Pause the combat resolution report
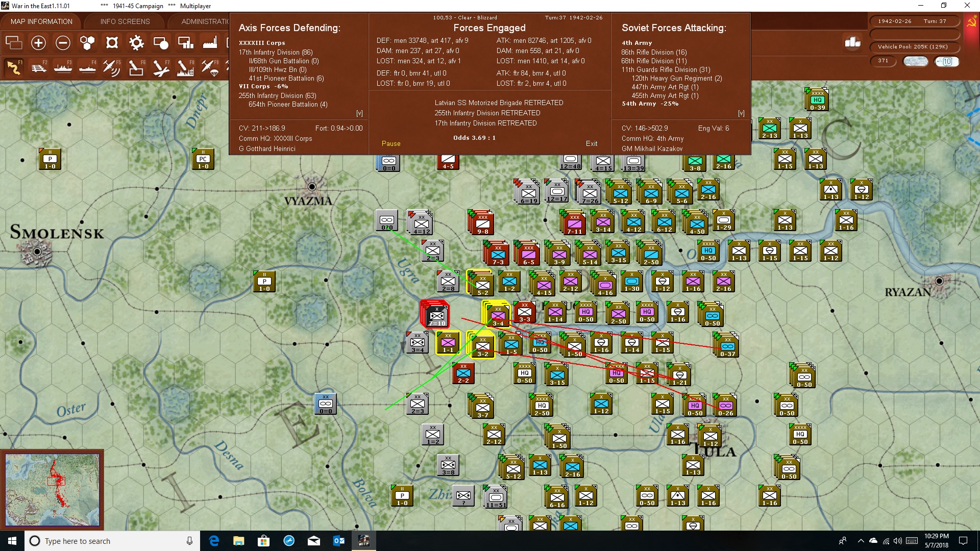980x551 pixels. click(391, 144)
